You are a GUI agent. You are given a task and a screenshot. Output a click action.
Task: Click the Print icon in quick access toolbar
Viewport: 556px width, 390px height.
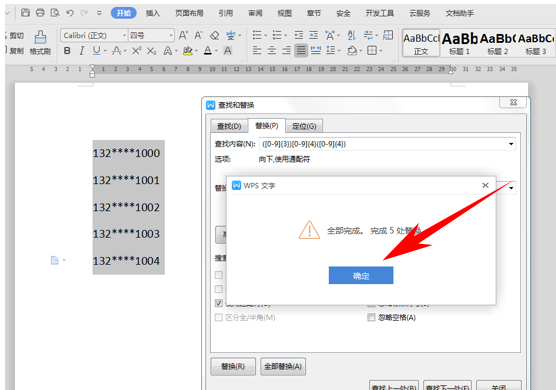coord(40,13)
